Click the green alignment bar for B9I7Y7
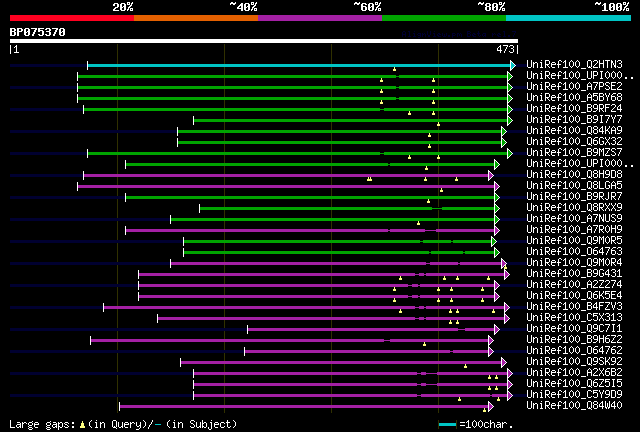Viewport: 640px width, 432px height. tap(350, 120)
